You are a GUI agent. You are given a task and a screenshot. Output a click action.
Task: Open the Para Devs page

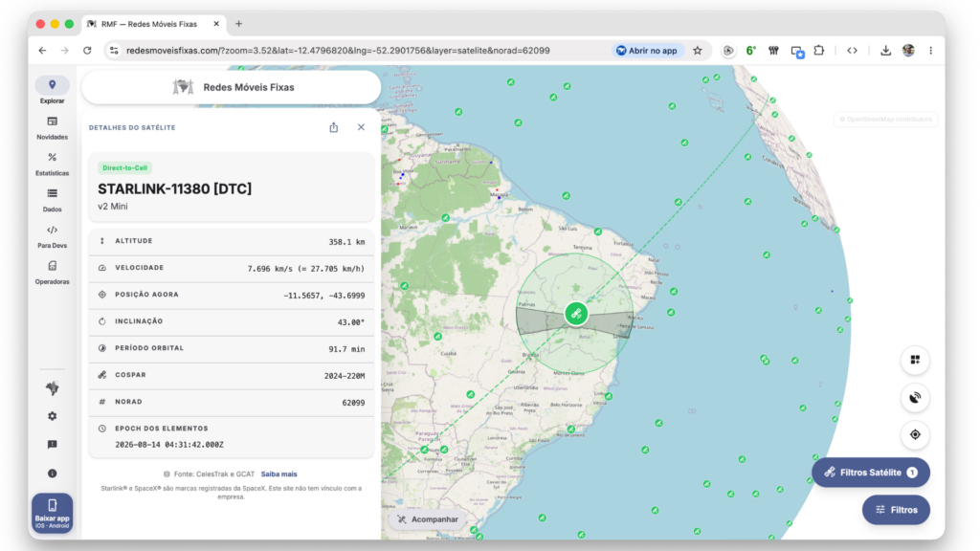point(52,236)
